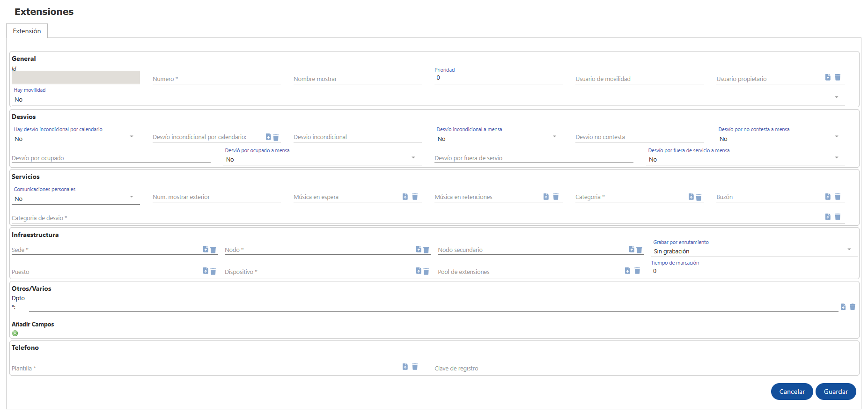868x414 pixels.
Task: Save the extension with Guardar
Action: 836,392
